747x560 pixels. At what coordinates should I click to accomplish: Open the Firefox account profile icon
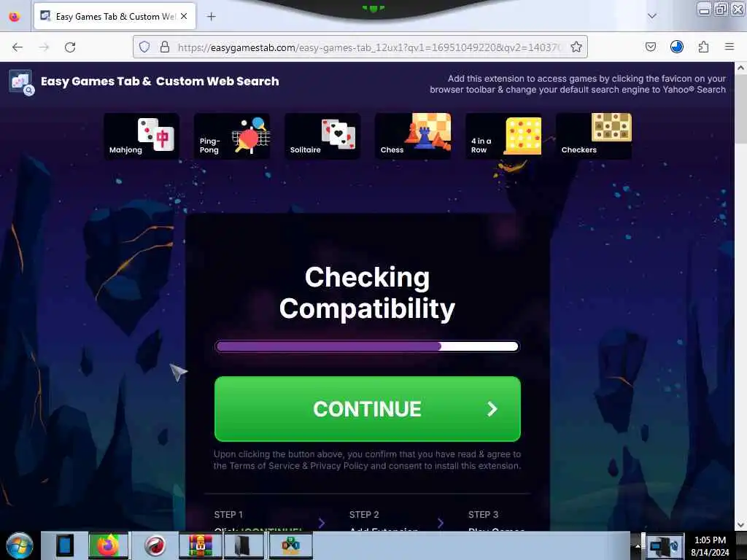pyautogui.click(x=677, y=47)
